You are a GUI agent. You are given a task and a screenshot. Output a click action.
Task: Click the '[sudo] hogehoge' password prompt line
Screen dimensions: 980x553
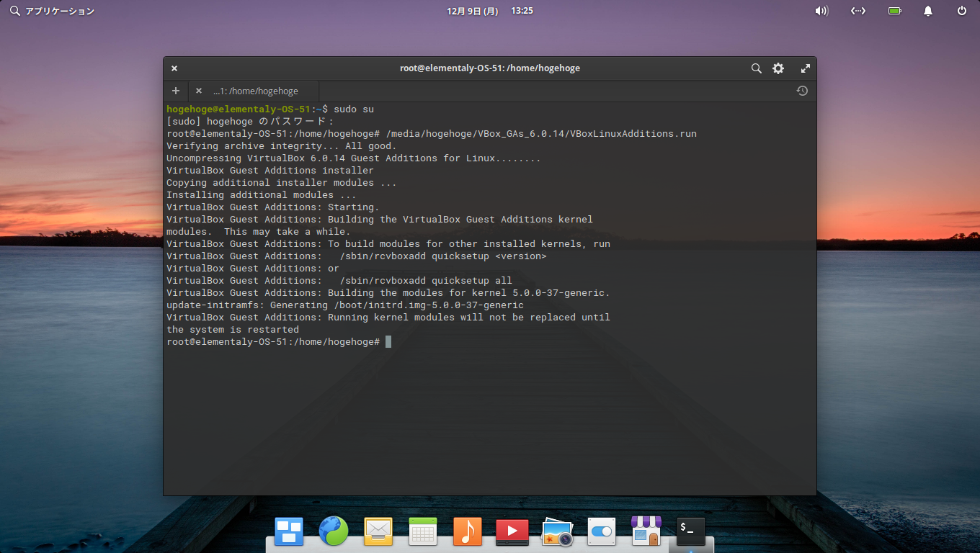tap(250, 122)
